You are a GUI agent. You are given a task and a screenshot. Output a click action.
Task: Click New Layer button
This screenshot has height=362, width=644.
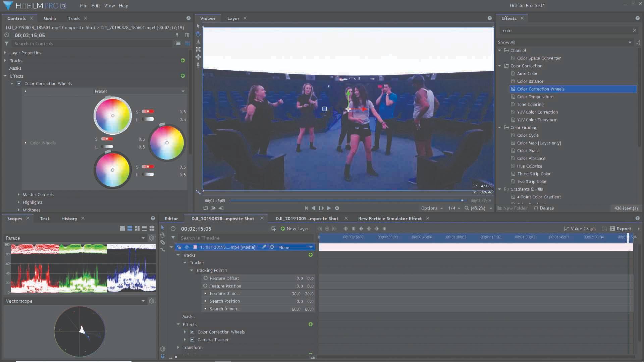[294, 229]
